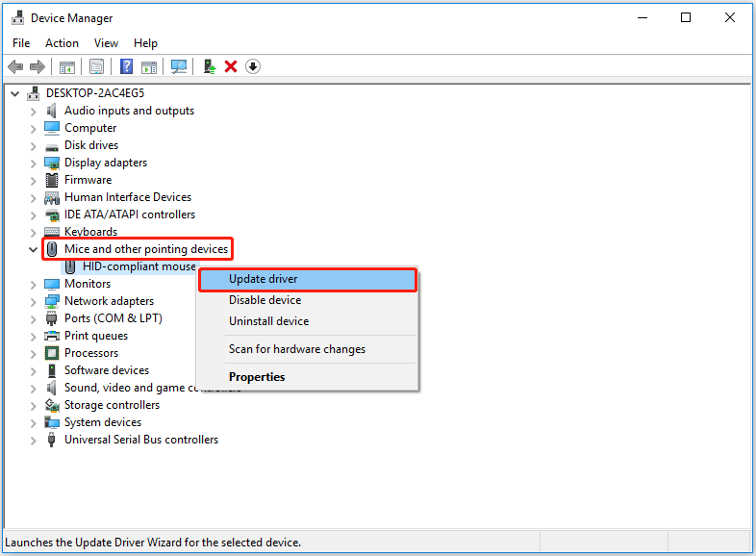Expand the Computer category chevron
756x556 pixels.
(33, 129)
